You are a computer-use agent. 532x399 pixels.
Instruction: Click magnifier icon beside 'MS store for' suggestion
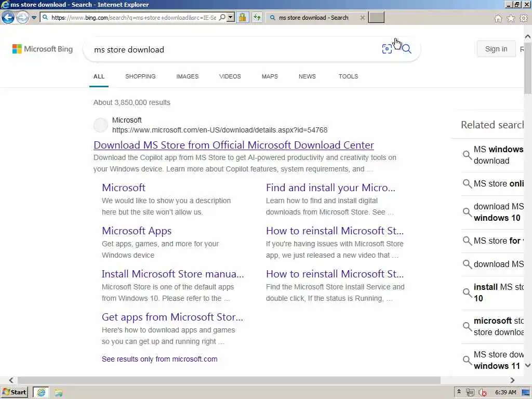tap(467, 241)
